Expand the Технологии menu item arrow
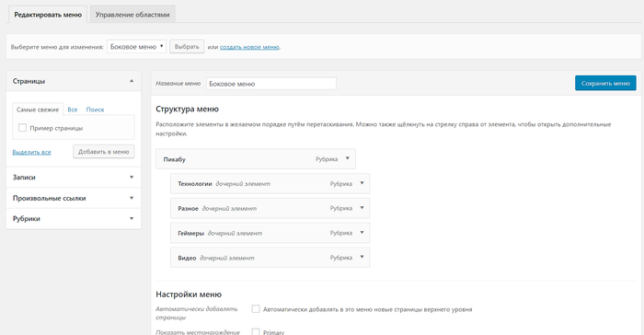The width and height of the screenshot is (644, 335). click(x=362, y=183)
